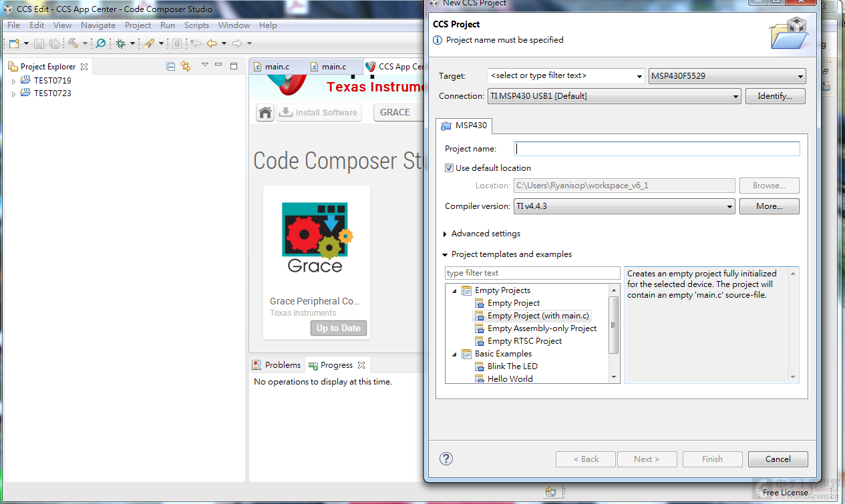845x504 pixels.
Task: Click the Build hammer icon in toolbar
Action: pos(72,43)
